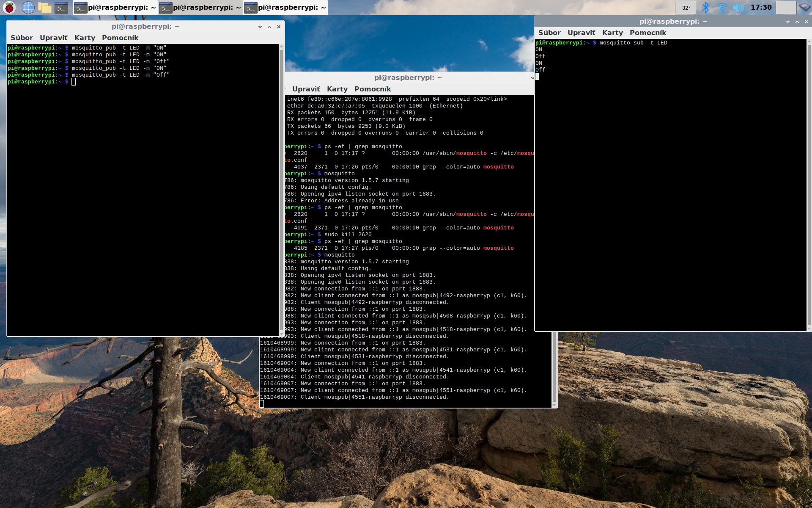Viewport: 812px width, 508px height.
Task: Open the file manager folder icon
Action: pos(44,7)
